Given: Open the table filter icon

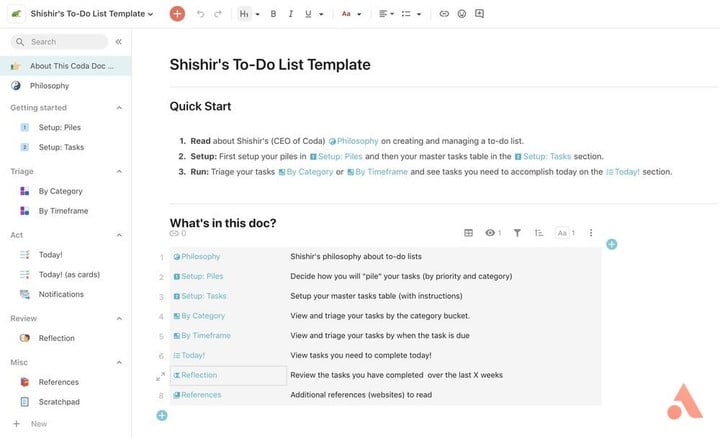Looking at the screenshot, I should pos(517,233).
